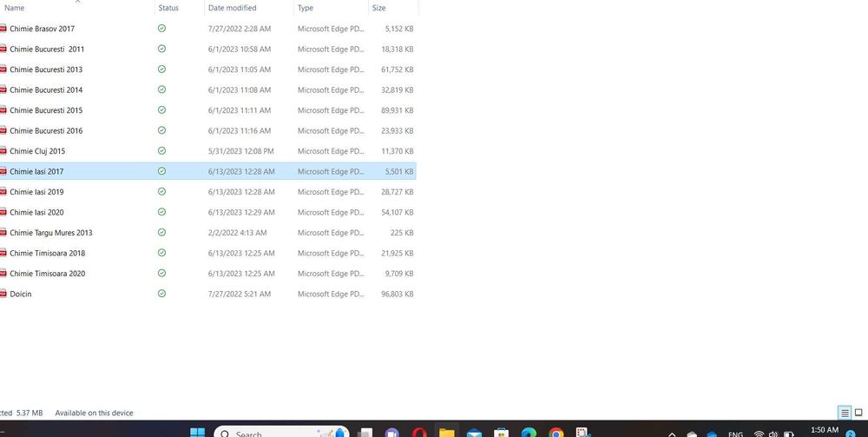Viewport: 868px width, 437px height.
Task: Select the file Chimie Timisoara 2018
Action: tap(48, 253)
